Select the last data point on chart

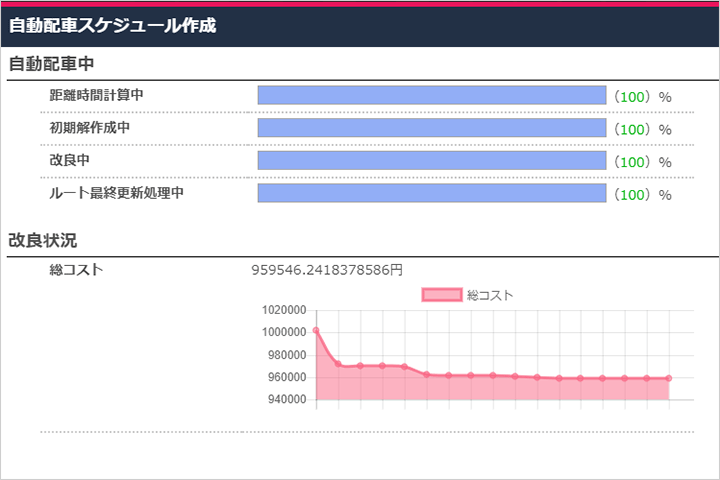(668, 378)
